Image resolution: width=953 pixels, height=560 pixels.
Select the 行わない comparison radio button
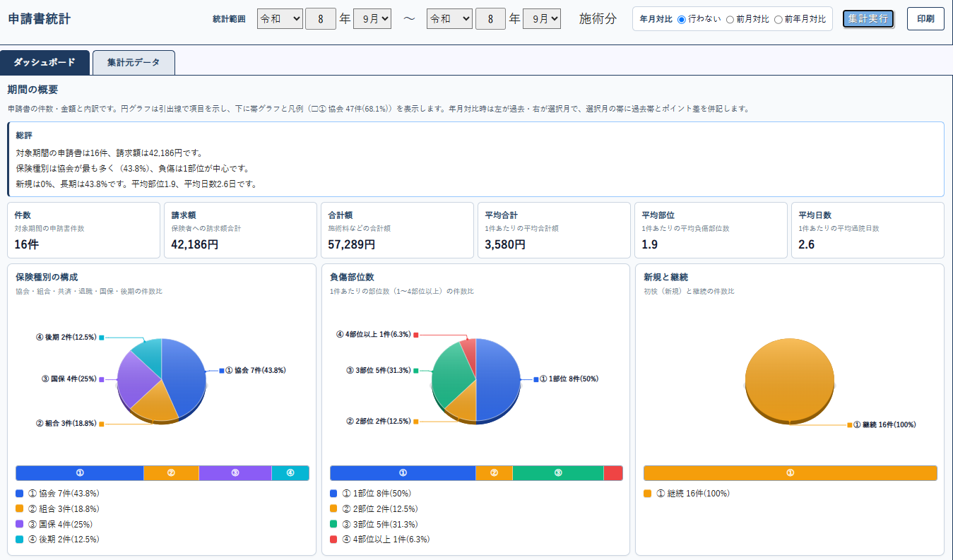tap(682, 19)
